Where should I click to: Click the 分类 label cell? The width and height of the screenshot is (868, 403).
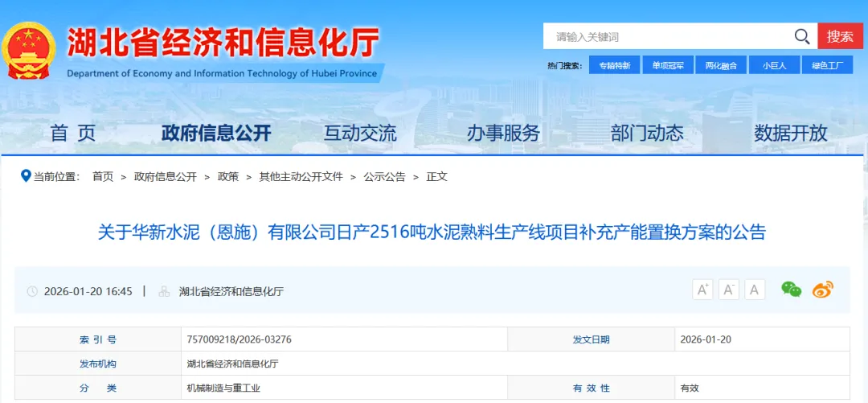(98, 388)
